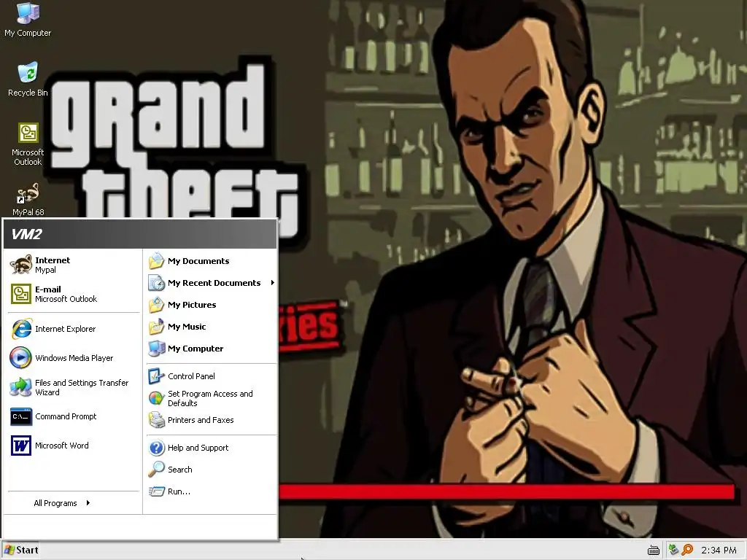The image size is (747, 560).
Task: Click the 2:34 PM taskbar clock
Action: pos(719,551)
